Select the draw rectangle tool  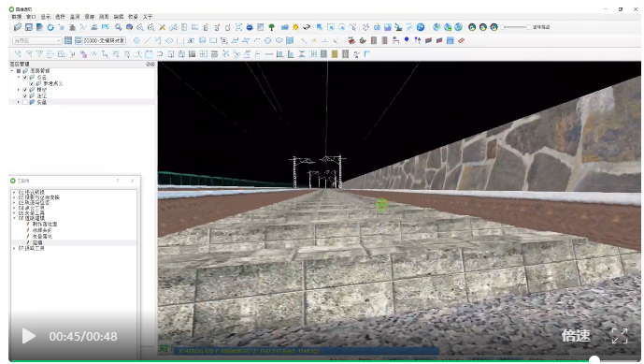pyautogui.click(x=213, y=41)
